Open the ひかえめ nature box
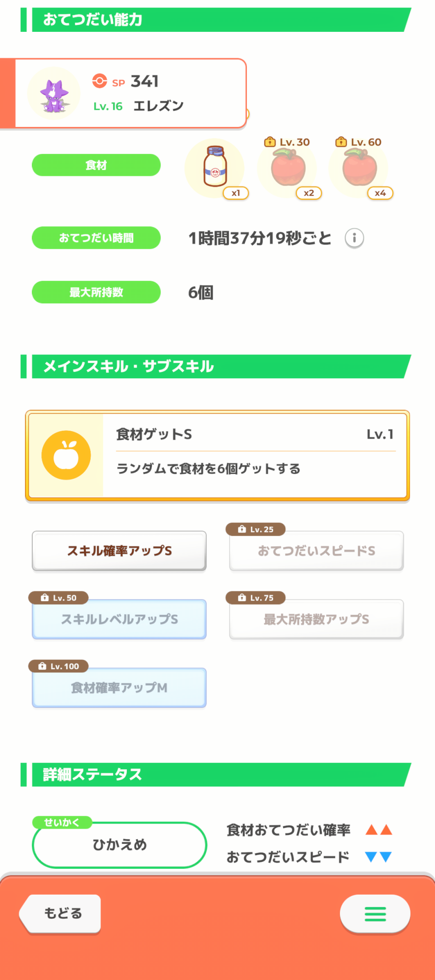Viewport: 435px width, 980px height. pos(119,845)
